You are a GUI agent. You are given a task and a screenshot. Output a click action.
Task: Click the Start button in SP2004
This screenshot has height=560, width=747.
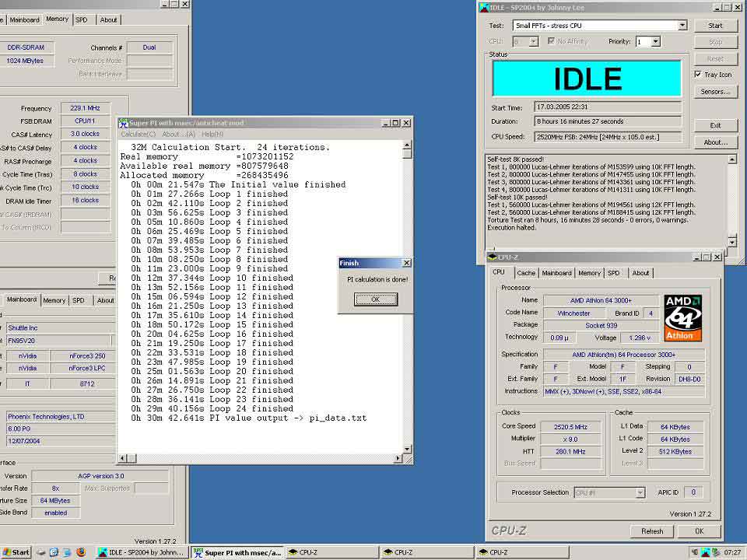(x=715, y=26)
